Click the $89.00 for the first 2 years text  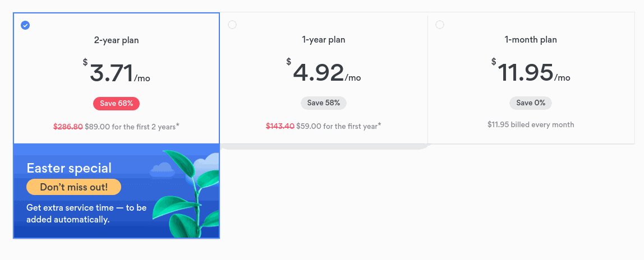coord(132,127)
